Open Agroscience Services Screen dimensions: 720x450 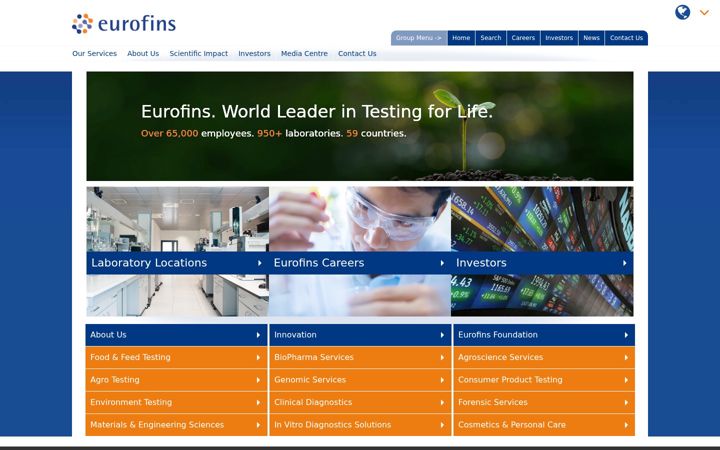click(x=544, y=358)
